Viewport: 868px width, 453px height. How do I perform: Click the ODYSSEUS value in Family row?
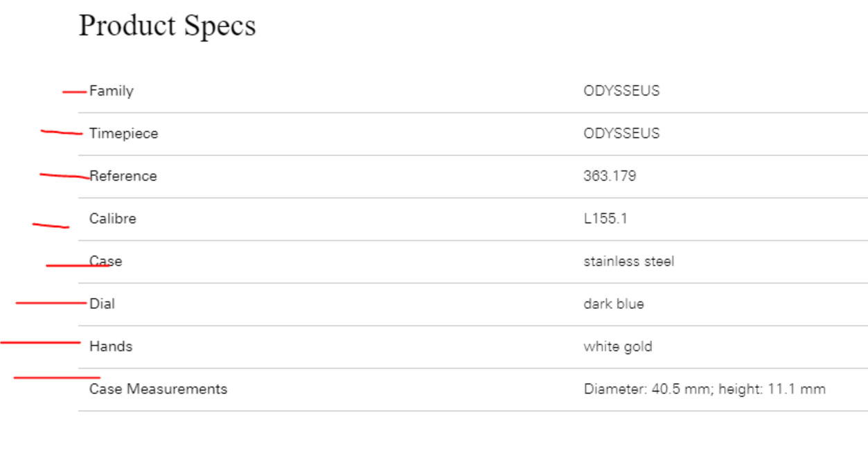tap(621, 91)
